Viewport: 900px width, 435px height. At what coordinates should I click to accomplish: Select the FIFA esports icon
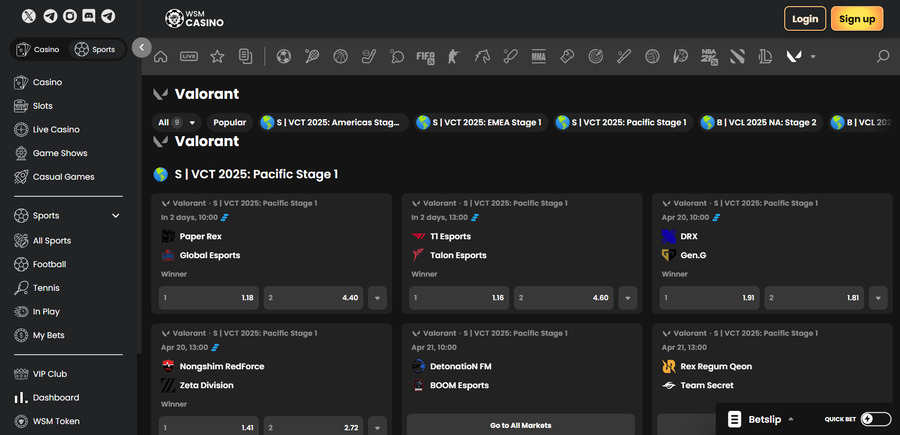pos(425,57)
